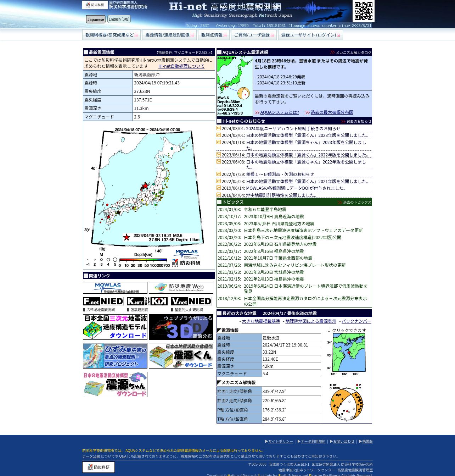Open MOWLAS related link banner

tap(115, 288)
